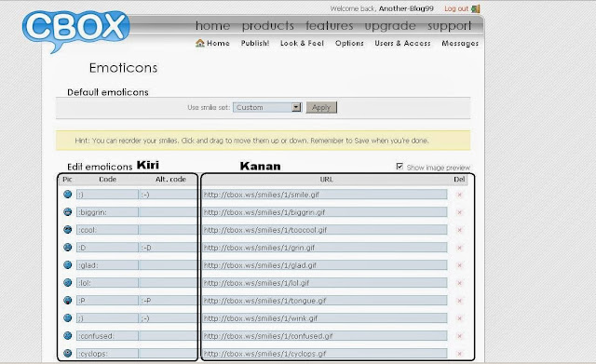This screenshot has height=364, width=596.
Task: Click the Alt. code field containing ;-)
Action: point(168,318)
